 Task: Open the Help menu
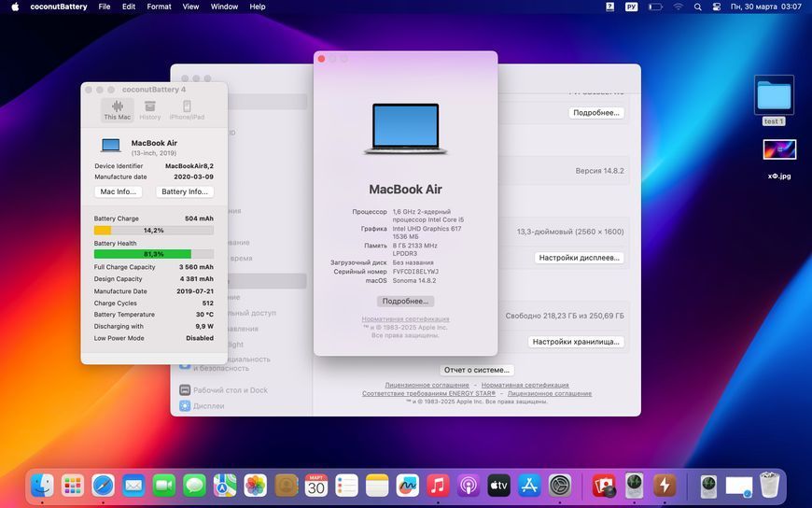point(258,7)
